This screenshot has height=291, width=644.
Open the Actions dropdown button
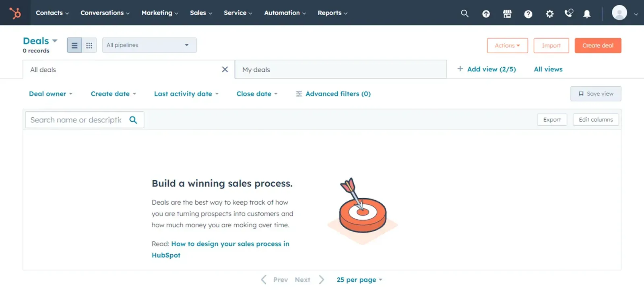coord(507,46)
